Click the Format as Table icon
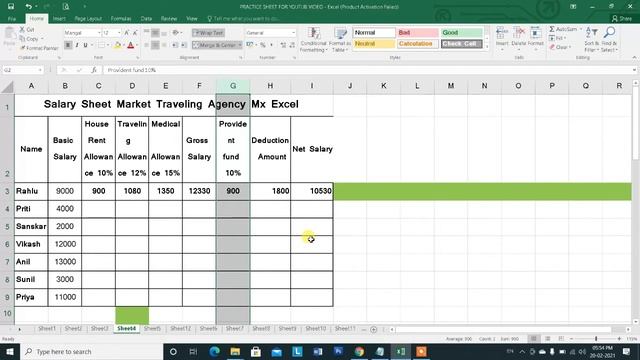The height and width of the screenshot is (360, 640). [x=340, y=33]
